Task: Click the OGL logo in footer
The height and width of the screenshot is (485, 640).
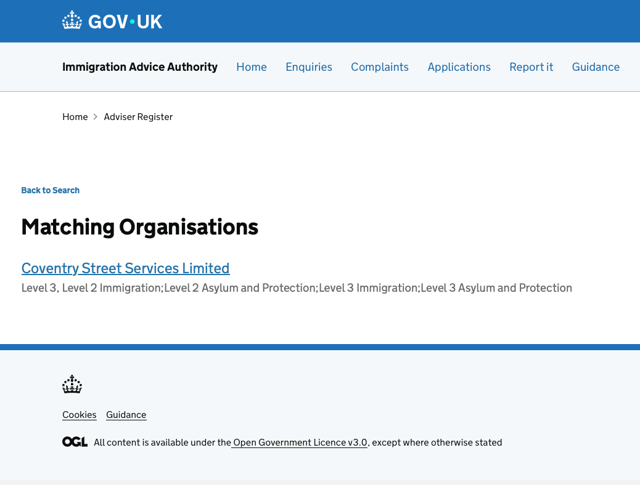Action: [x=75, y=442]
